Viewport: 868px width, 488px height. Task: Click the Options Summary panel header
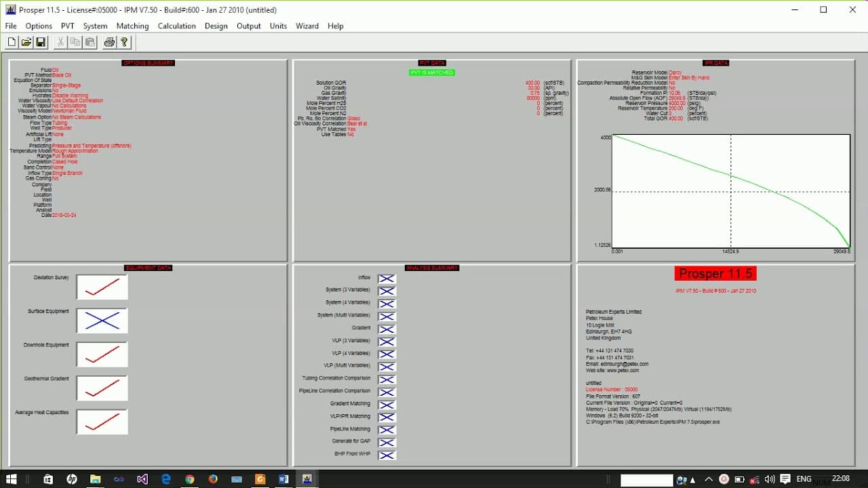[149, 63]
